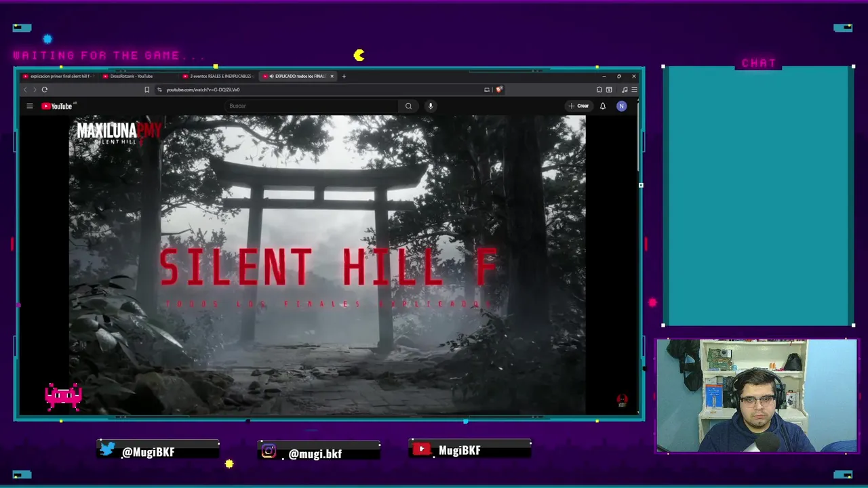Start voice search with the microphone icon
The height and width of the screenshot is (488, 868).
[x=431, y=106]
